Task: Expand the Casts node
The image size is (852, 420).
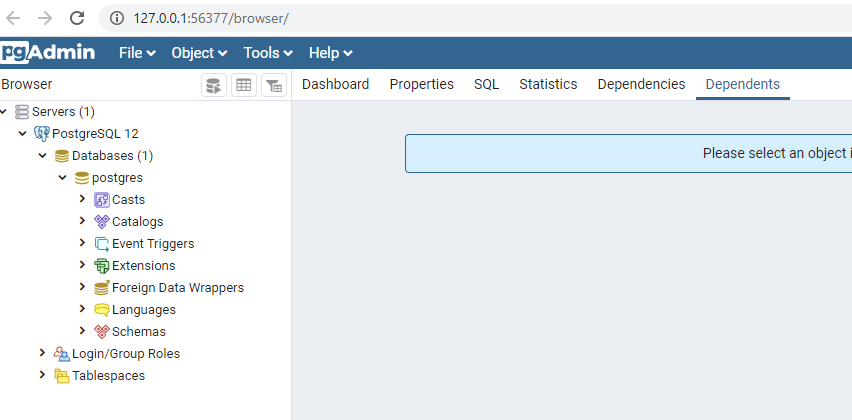Action: pos(83,199)
